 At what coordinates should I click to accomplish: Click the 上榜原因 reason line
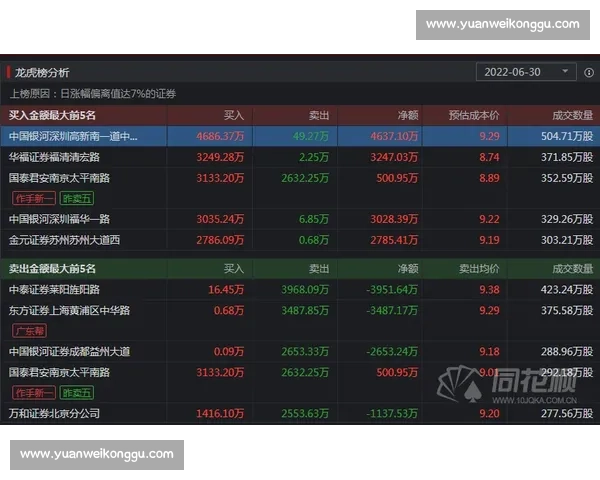(x=93, y=94)
